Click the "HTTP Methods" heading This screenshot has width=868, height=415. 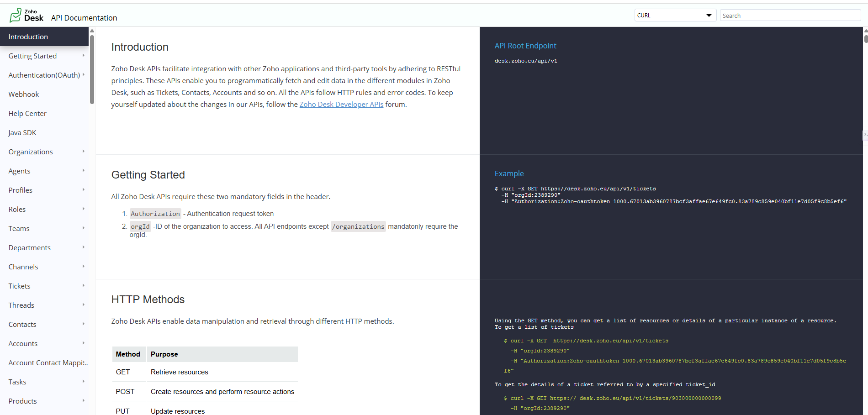pos(148,299)
